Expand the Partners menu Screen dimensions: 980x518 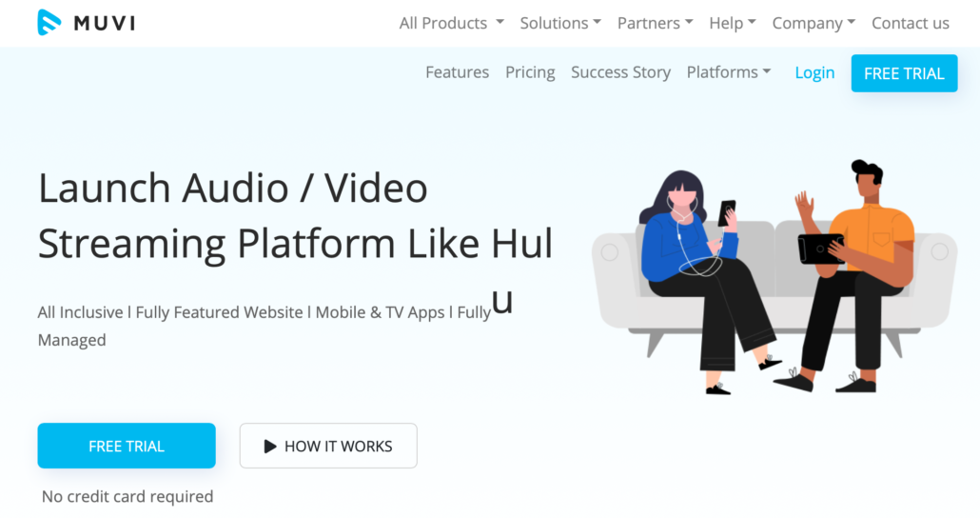[x=655, y=23]
